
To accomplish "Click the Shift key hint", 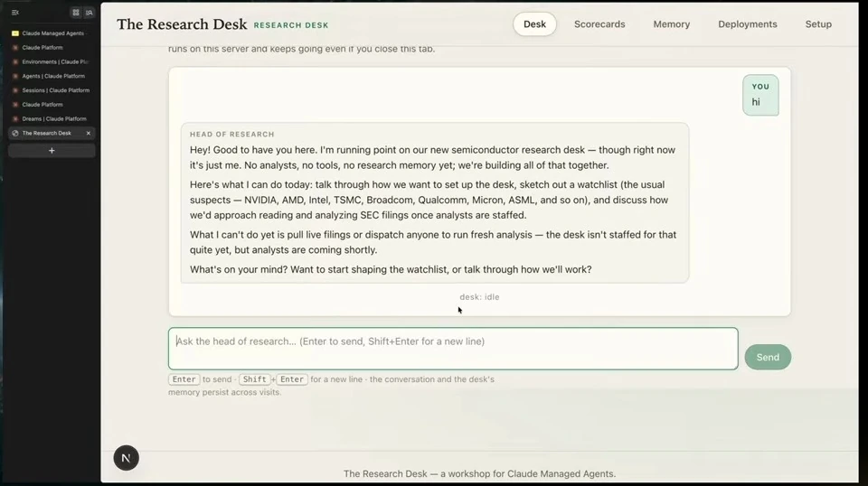I will (255, 379).
